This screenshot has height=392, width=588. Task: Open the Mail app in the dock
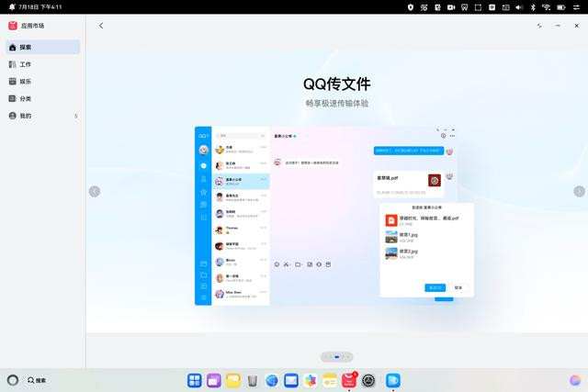(291, 380)
